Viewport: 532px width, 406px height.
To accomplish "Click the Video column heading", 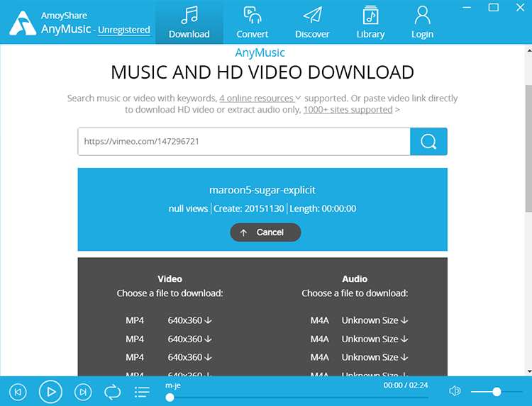I will (170, 279).
